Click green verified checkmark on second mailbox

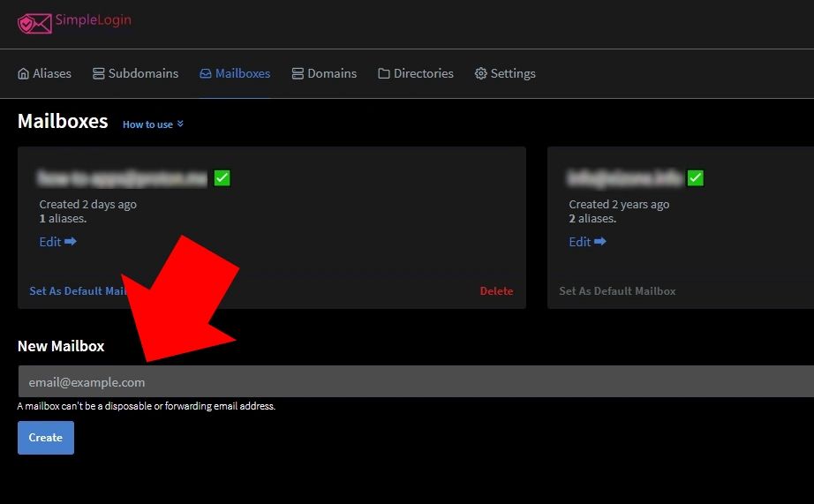coord(696,178)
